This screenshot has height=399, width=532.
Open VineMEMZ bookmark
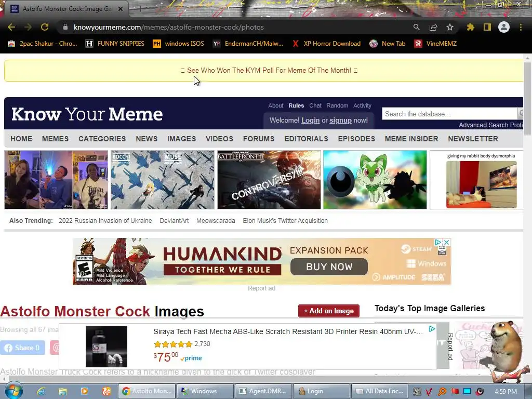click(x=435, y=44)
